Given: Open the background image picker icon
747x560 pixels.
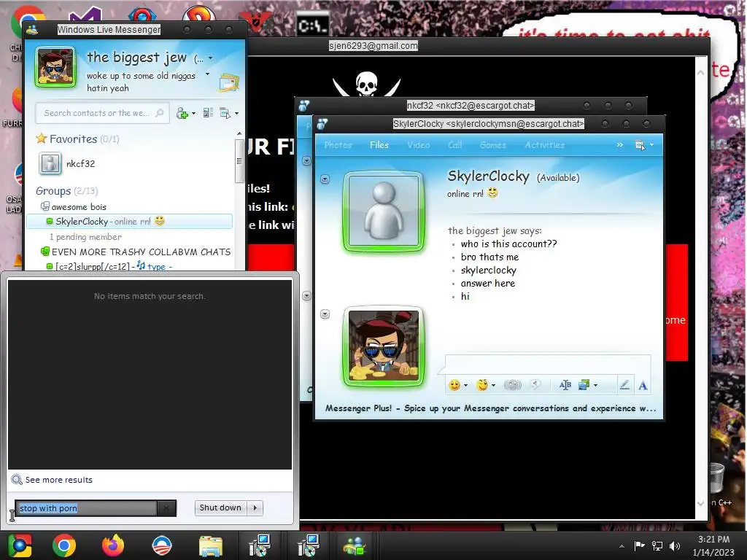Looking at the screenshot, I should tap(584, 385).
